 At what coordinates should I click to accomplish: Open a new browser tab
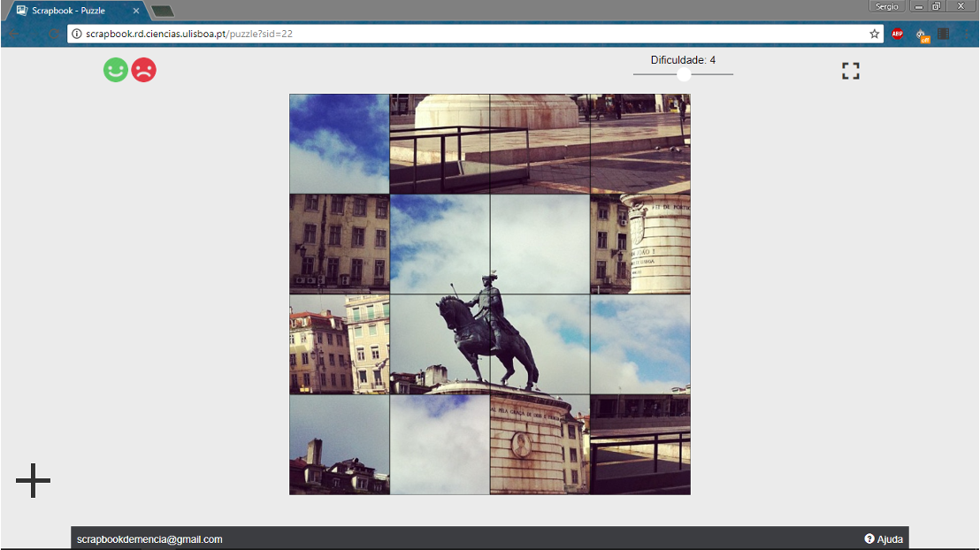coord(163,11)
